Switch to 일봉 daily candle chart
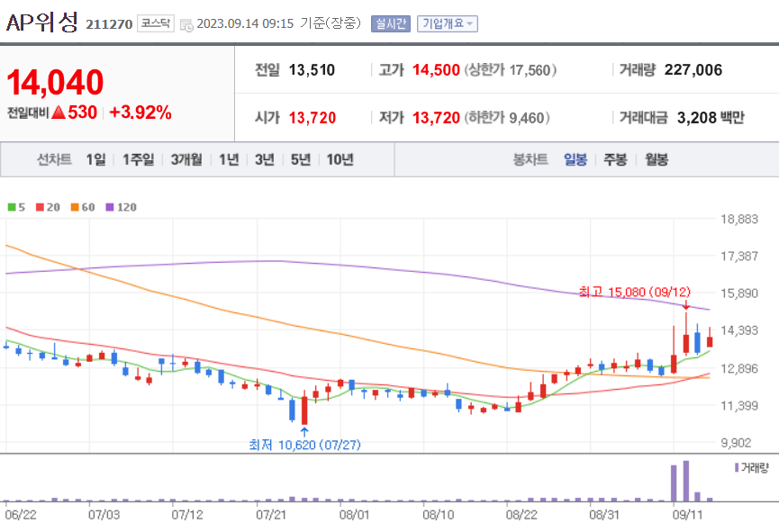This screenshot has width=779, height=532. [x=575, y=159]
